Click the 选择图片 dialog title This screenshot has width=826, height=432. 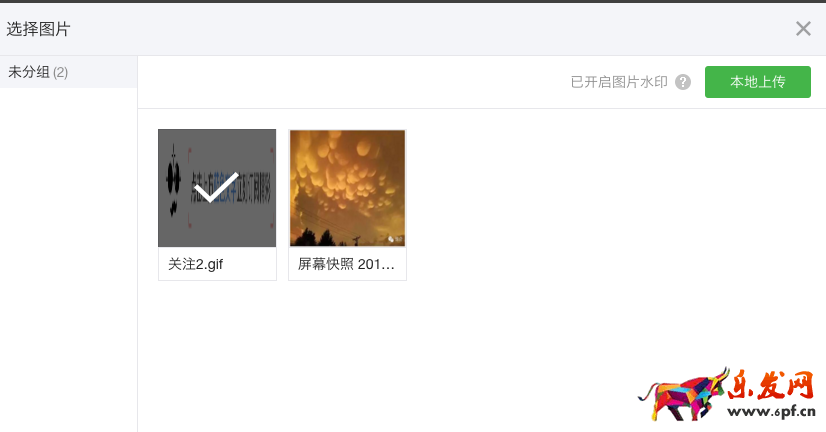(38, 29)
